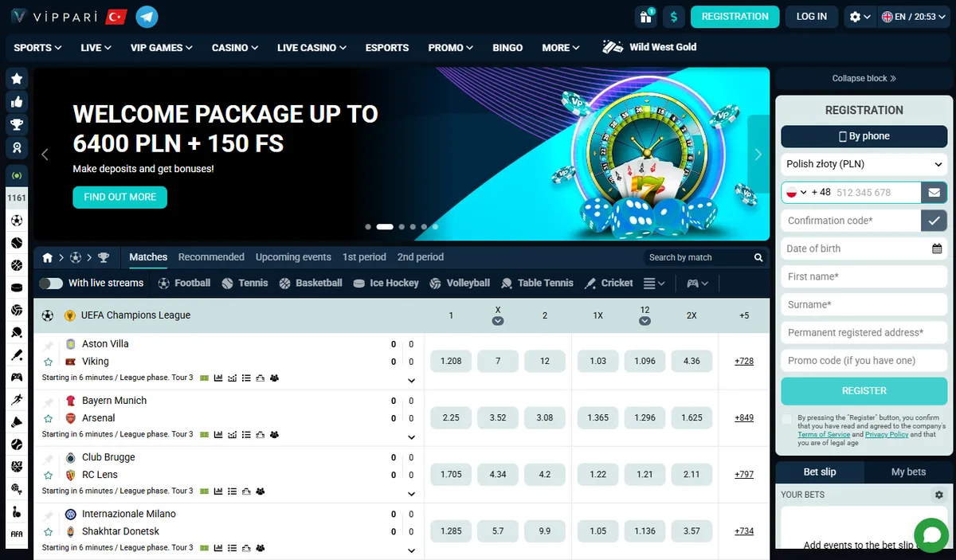Image resolution: width=956 pixels, height=560 pixels.
Task: Open the ESPORTS menu item
Action: click(x=387, y=48)
